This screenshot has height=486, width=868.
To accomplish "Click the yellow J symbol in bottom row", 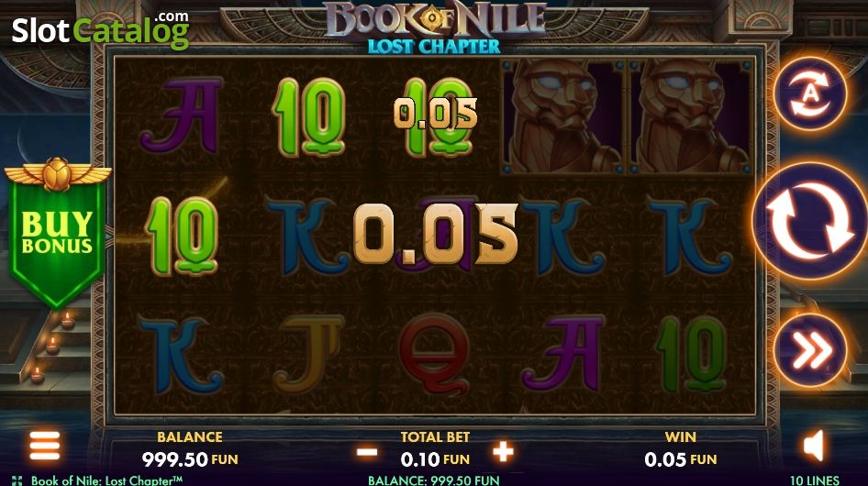I will (309, 354).
